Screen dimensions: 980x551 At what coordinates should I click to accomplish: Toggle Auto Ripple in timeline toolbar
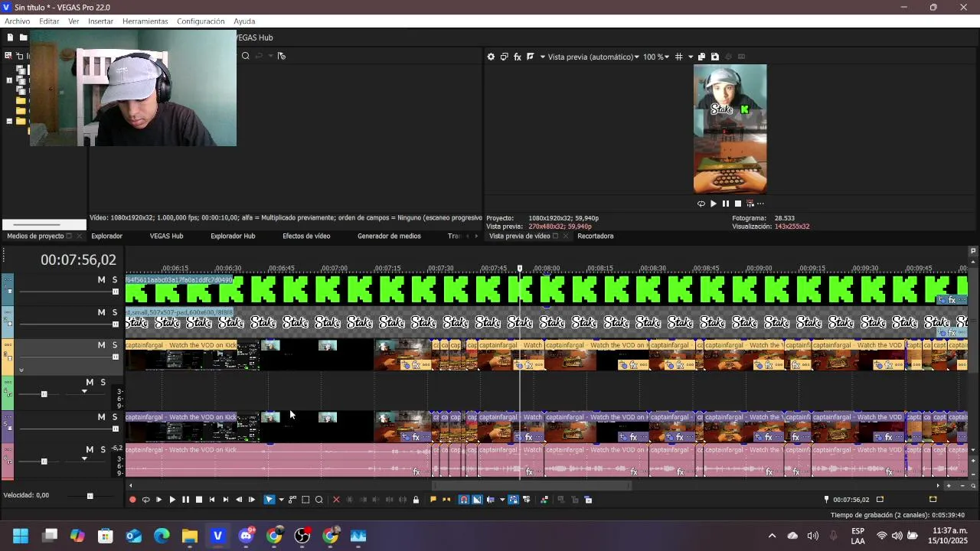tap(491, 500)
